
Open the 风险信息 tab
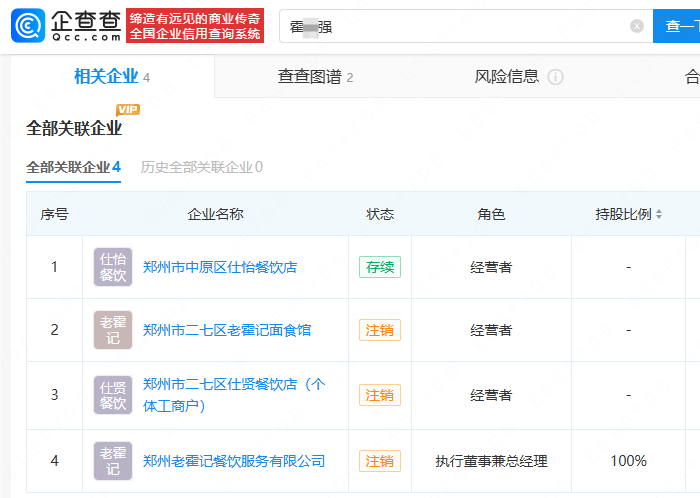[x=507, y=77]
